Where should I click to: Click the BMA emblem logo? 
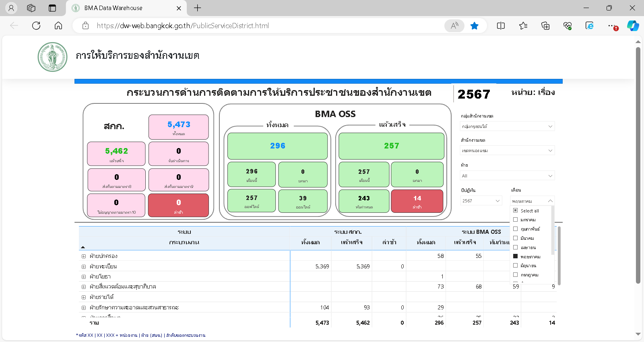point(52,57)
